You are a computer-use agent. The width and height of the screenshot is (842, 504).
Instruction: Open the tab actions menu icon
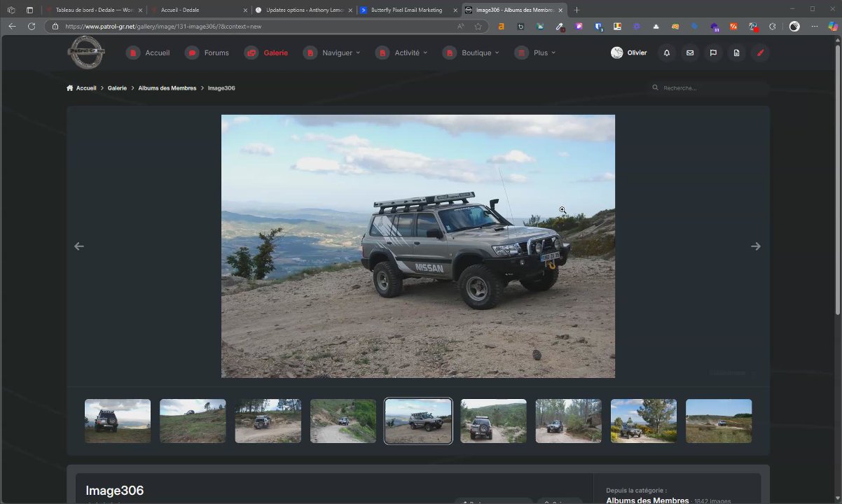[29, 10]
